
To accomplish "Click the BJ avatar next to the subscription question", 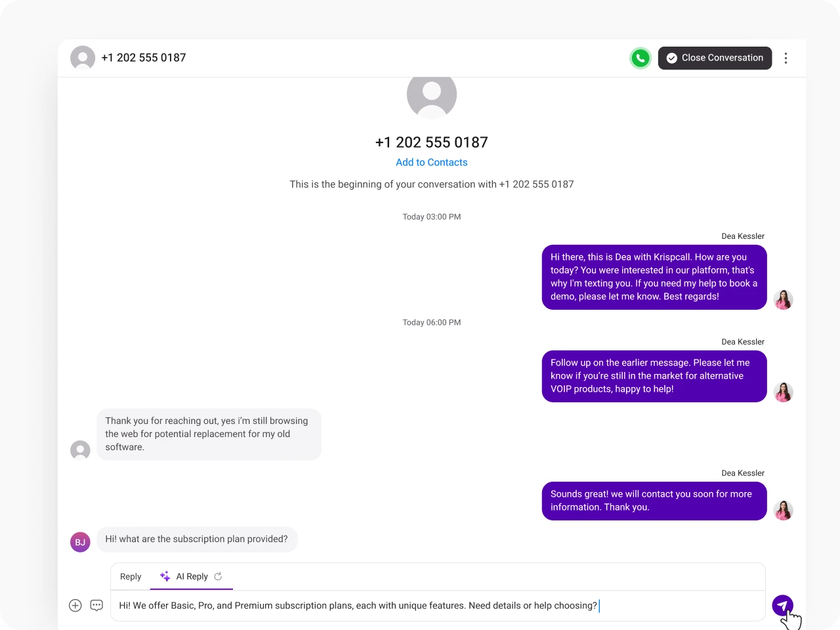I will (80, 542).
